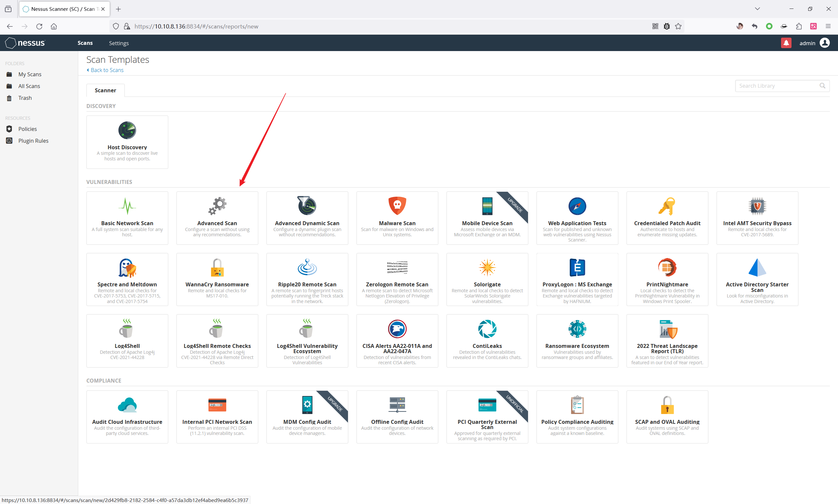This screenshot has width=838, height=504.
Task: Select the Intel AMT Security Bypass chip icon
Action: (757, 206)
